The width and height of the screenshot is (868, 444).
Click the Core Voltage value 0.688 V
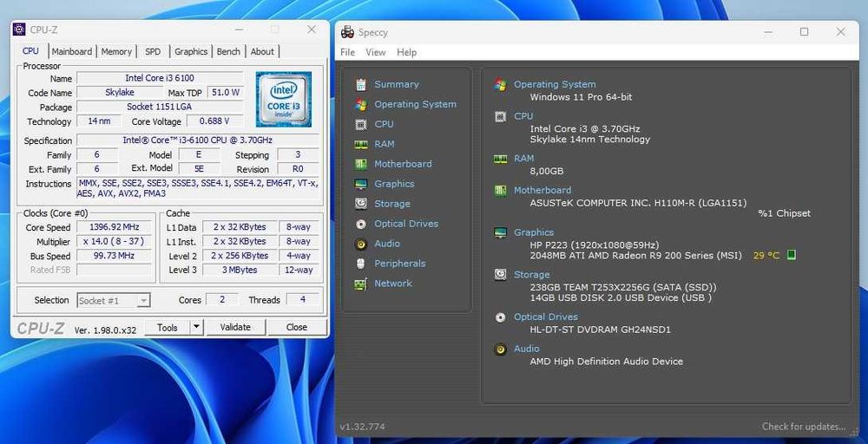214,121
